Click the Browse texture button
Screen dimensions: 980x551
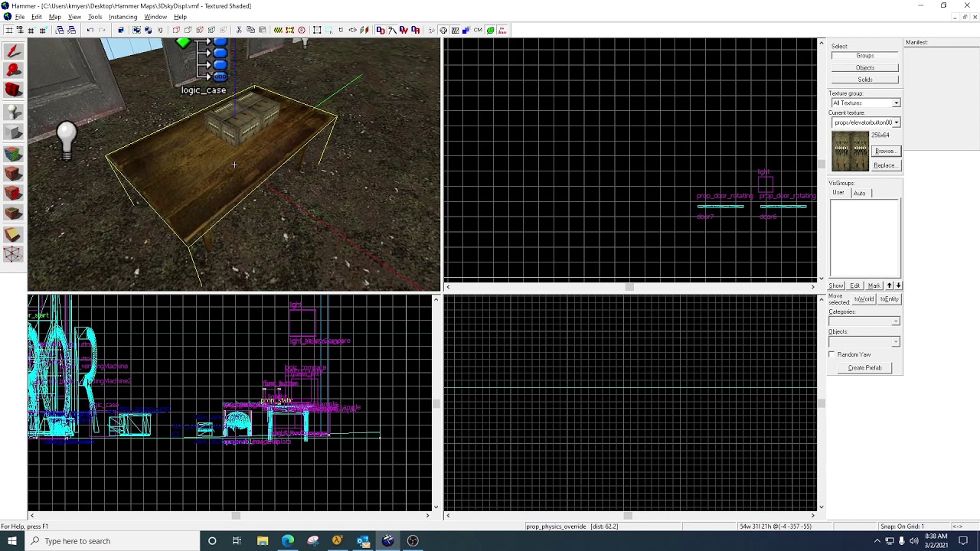[886, 152]
